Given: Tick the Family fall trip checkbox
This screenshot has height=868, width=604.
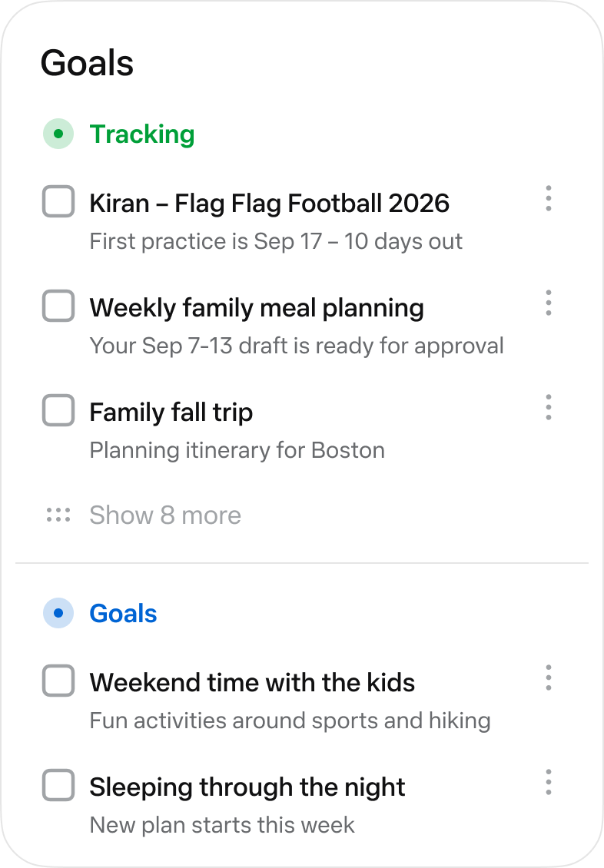Looking at the screenshot, I should pyautogui.click(x=58, y=410).
